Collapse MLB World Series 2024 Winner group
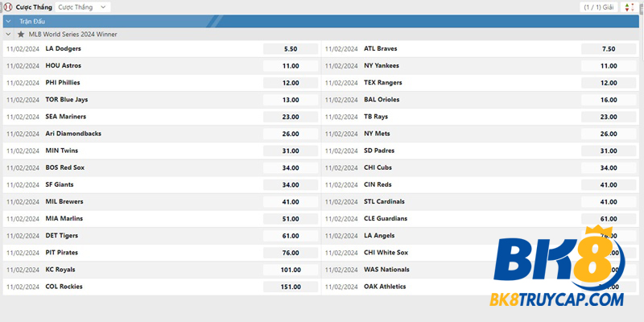 [x=8, y=35]
